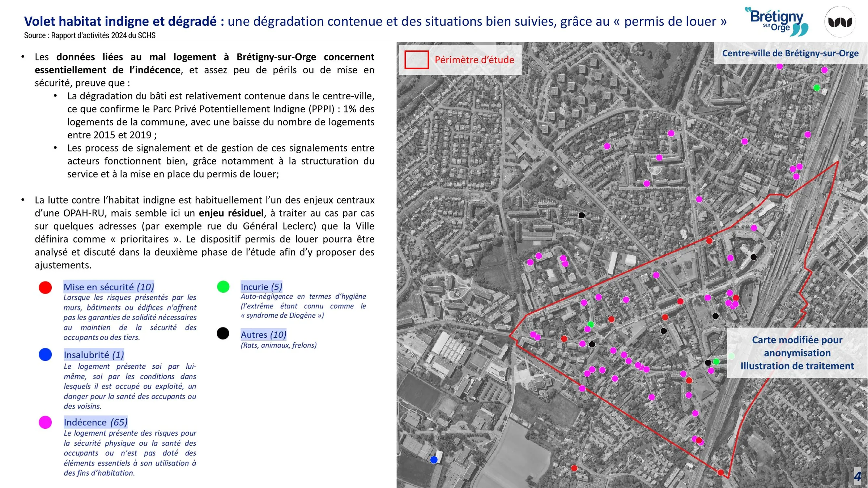
Task: Click the blue insalubrité dot on the map
Action: tap(434, 460)
